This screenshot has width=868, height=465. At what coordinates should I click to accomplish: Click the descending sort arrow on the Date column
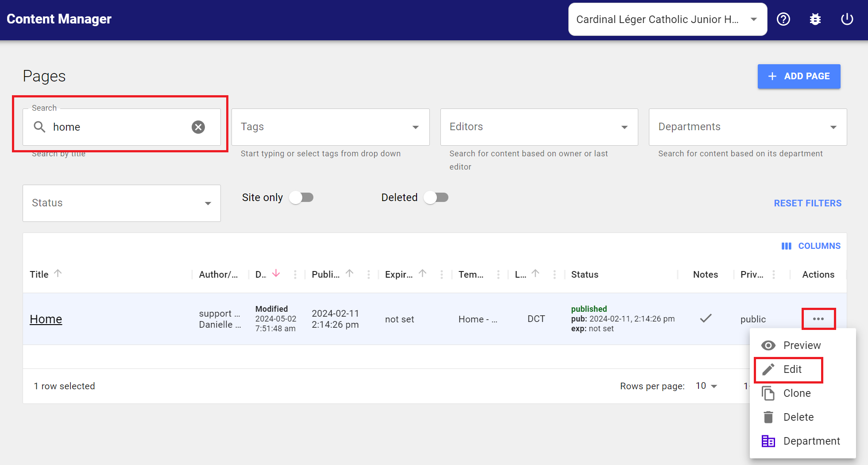tap(277, 274)
